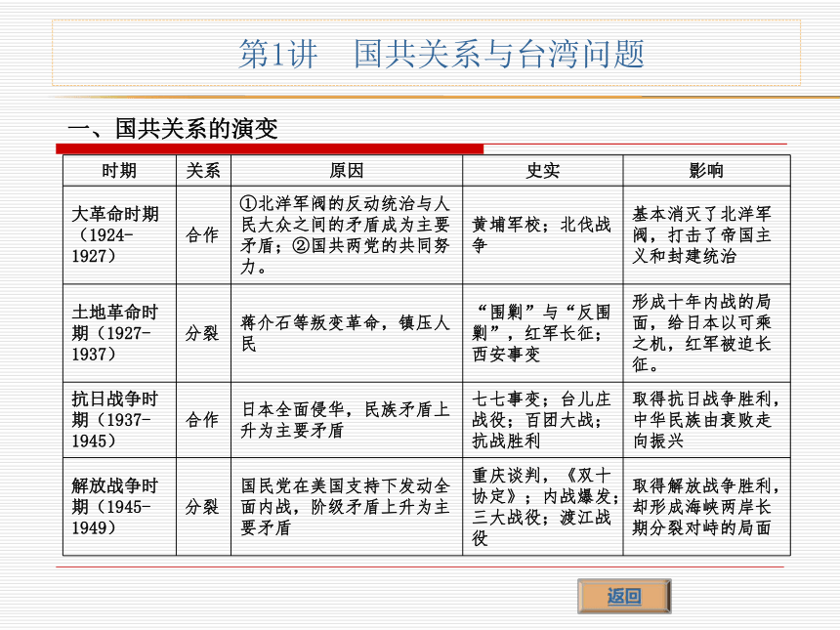
Task: Click the 解放战争时期（1945-1949）cell
Action: coord(119,506)
